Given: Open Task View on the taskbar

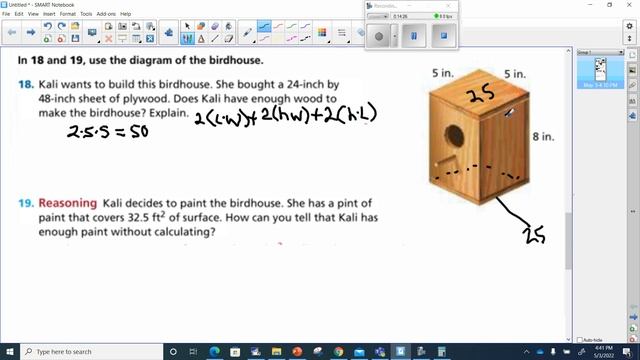Looking at the screenshot, I should 193,351.
